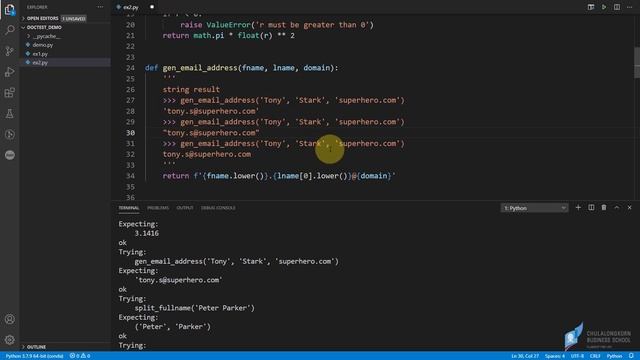Open the Testing flask icon

9,113
